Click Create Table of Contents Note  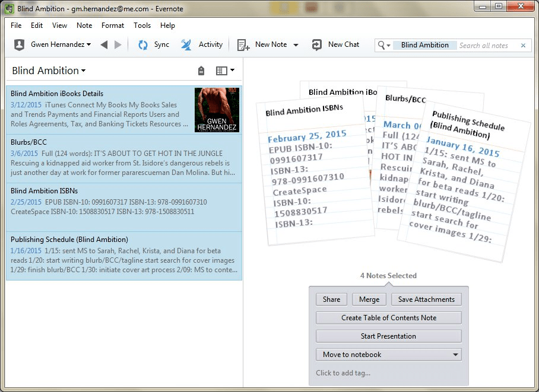coord(388,318)
